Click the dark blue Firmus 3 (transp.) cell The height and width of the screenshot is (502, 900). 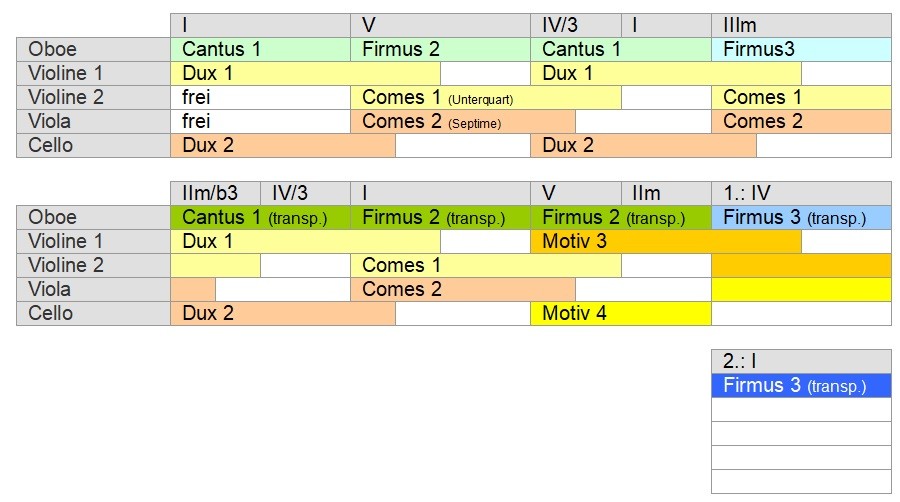click(x=800, y=385)
